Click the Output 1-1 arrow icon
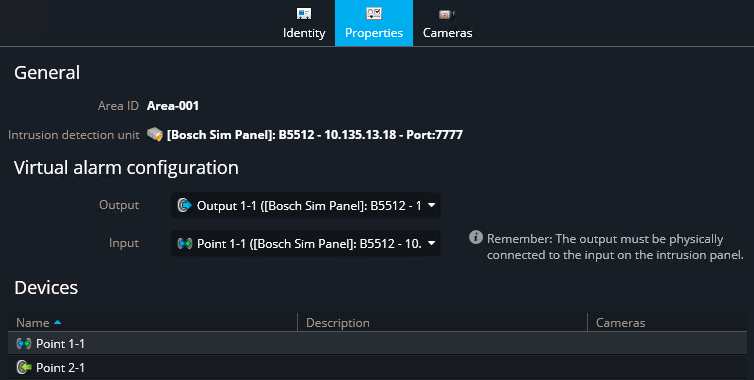The image size is (754, 380). point(185,205)
